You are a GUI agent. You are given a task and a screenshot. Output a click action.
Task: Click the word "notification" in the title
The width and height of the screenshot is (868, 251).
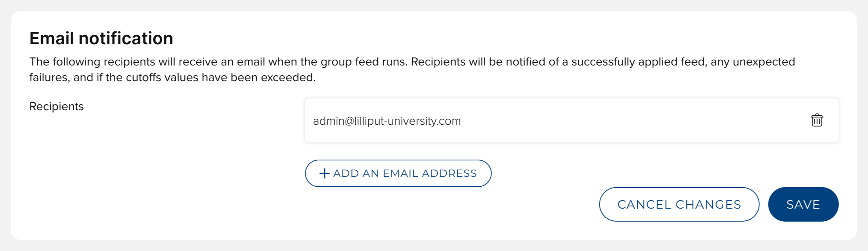click(x=126, y=38)
